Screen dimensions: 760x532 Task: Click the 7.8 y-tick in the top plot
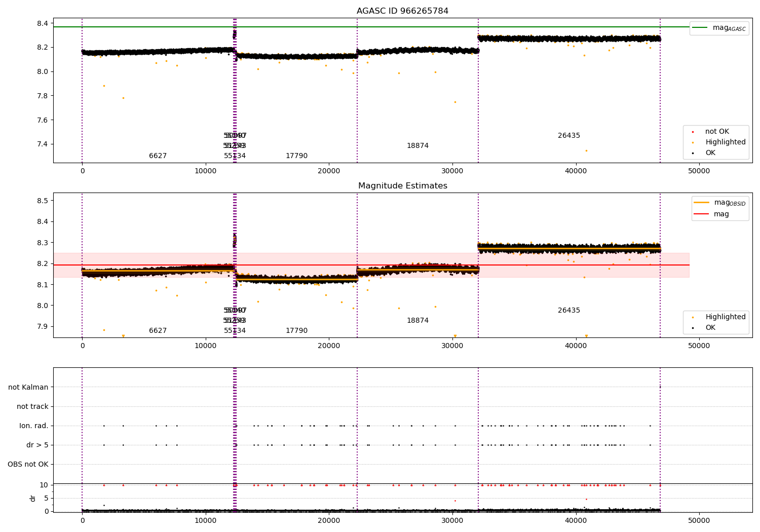[x=43, y=96]
